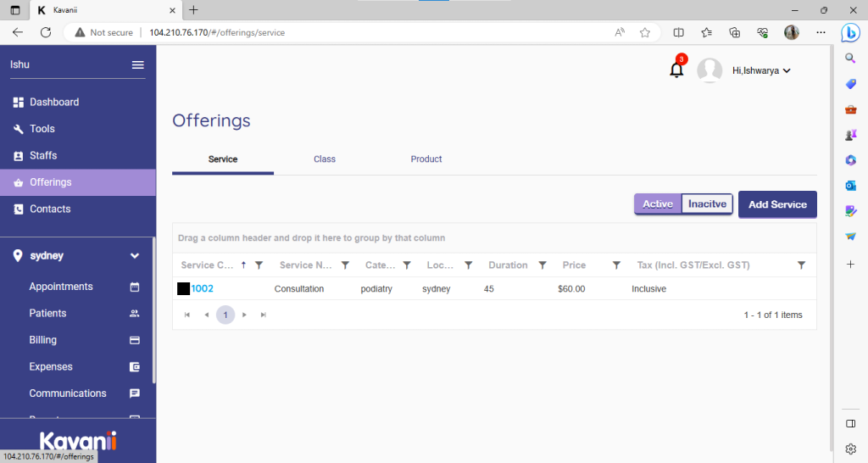Switch the list to Active services
This screenshot has width=868, height=463.
658,204
